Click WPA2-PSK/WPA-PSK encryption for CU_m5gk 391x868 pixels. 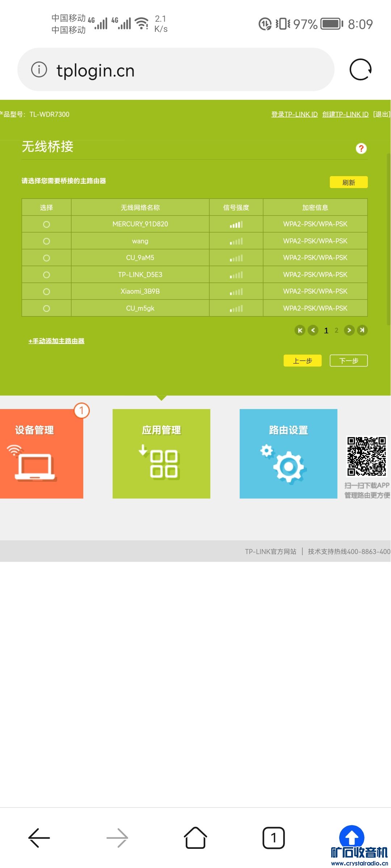(315, 308)
